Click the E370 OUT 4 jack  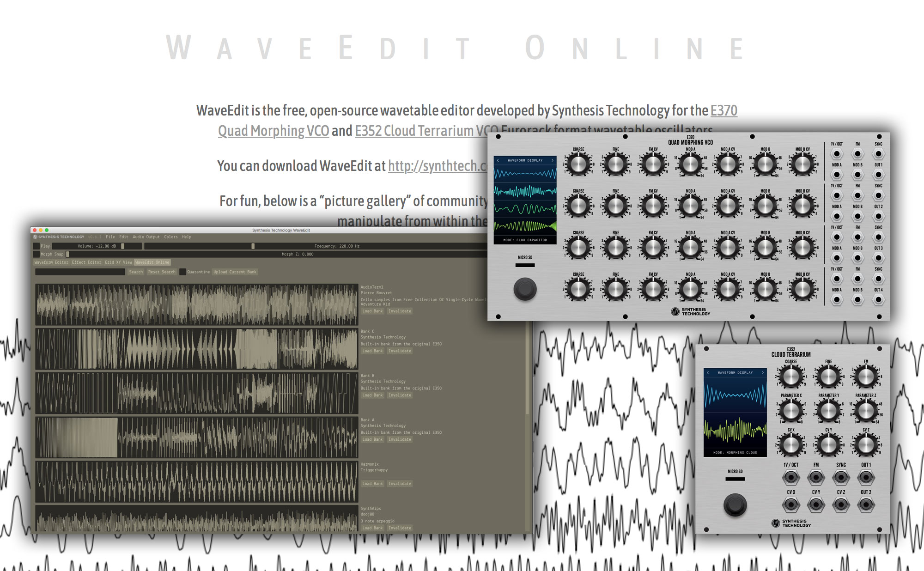coord(878,299)
